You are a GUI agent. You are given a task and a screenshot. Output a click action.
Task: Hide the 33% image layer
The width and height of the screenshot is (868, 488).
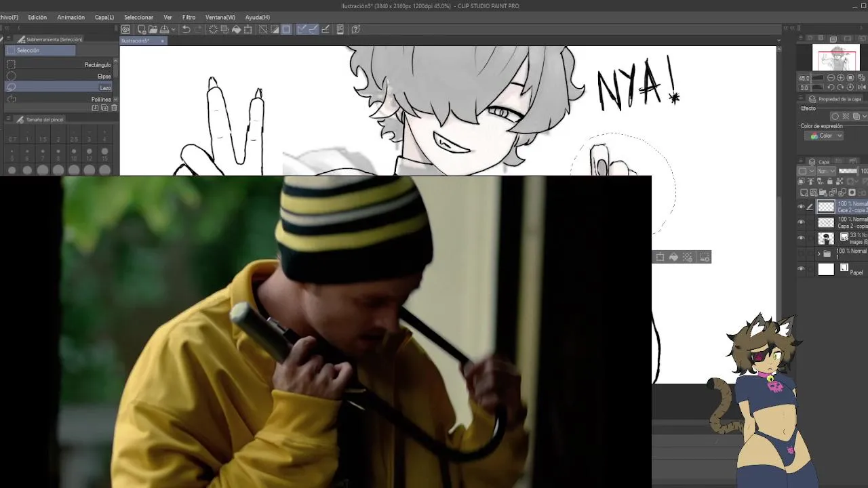click(x=801, y=238)
